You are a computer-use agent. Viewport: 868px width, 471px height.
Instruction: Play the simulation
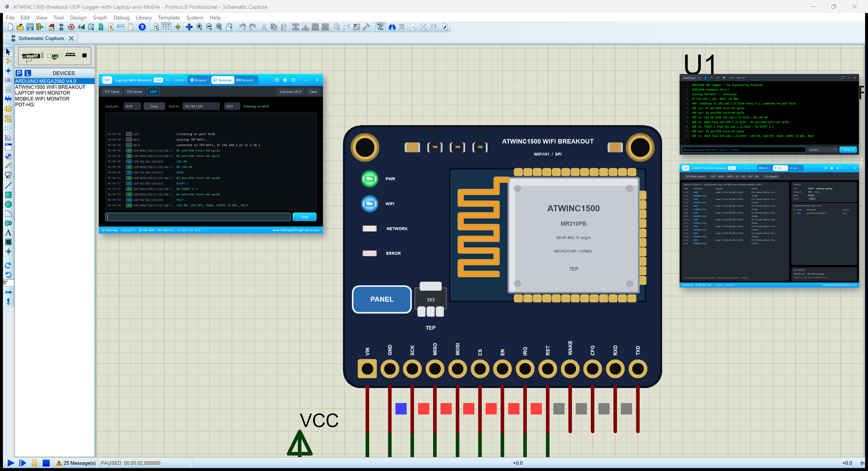[x=11, y=463]
